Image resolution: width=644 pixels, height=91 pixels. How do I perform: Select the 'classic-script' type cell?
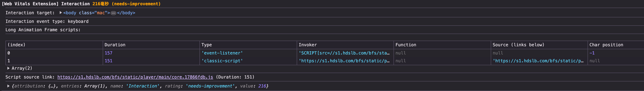coord(222,61)
